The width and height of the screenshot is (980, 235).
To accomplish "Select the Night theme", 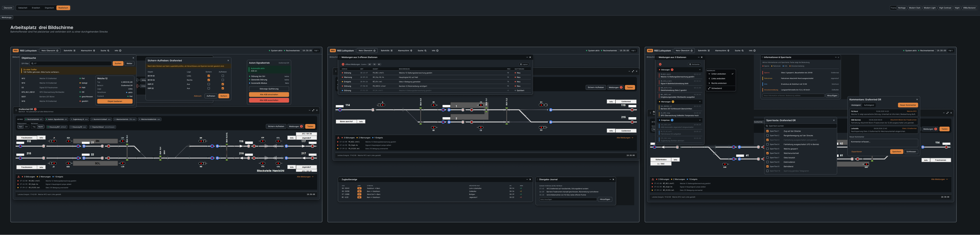I will (957, 8).
